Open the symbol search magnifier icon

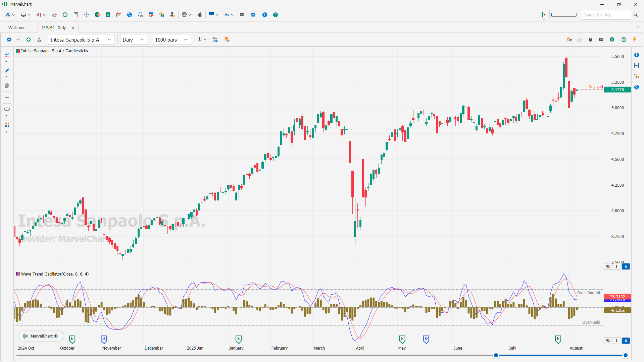coord(140,15)
